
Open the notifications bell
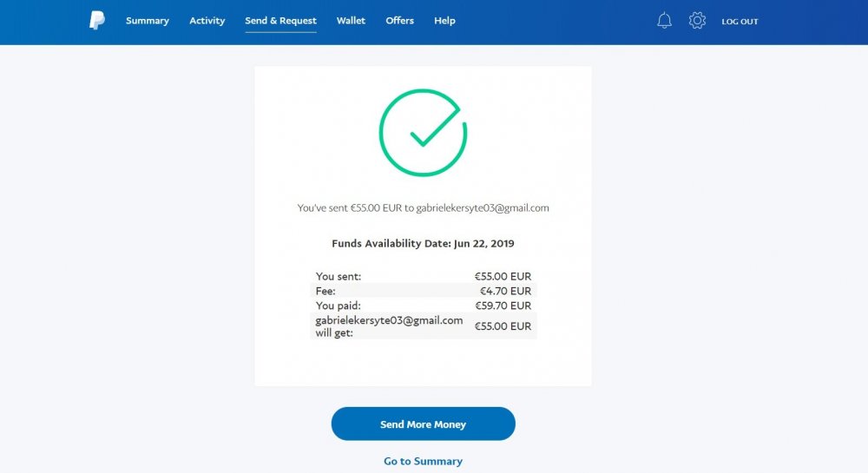(664, 21)
